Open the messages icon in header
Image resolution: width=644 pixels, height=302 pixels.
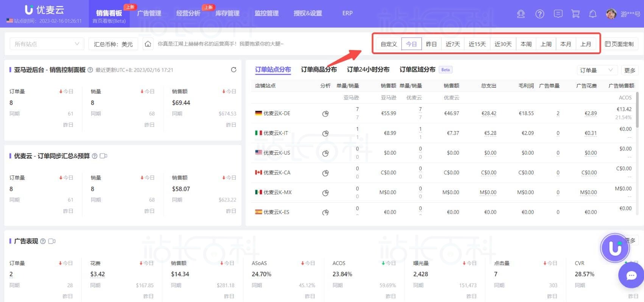pyautogui.click(x=558, y=14)
